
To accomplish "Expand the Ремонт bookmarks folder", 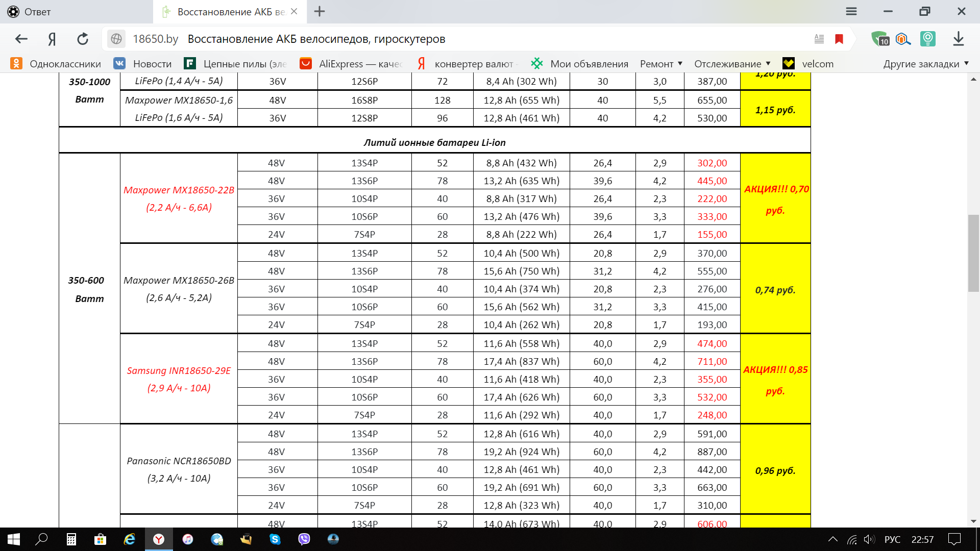I will click(661, 64).
